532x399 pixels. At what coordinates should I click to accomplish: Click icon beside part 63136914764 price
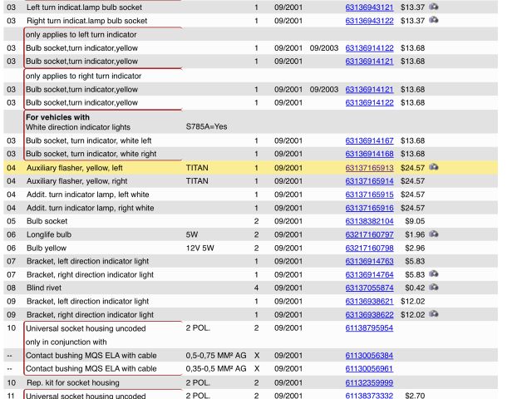[x=434, y=274]
